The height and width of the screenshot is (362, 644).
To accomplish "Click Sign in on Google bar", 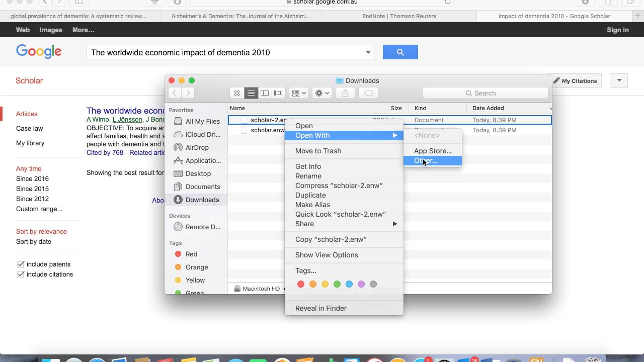I will (x=618, y=30).
